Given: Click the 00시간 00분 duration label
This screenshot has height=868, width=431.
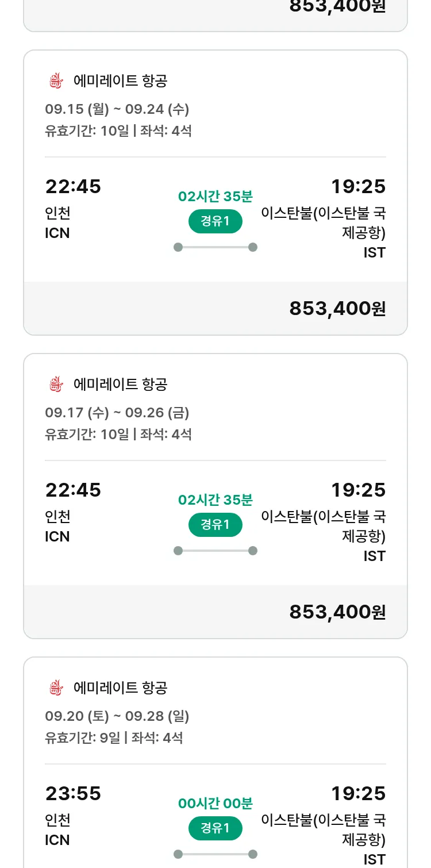Looking at the screenshot, I should click(215, 804).
